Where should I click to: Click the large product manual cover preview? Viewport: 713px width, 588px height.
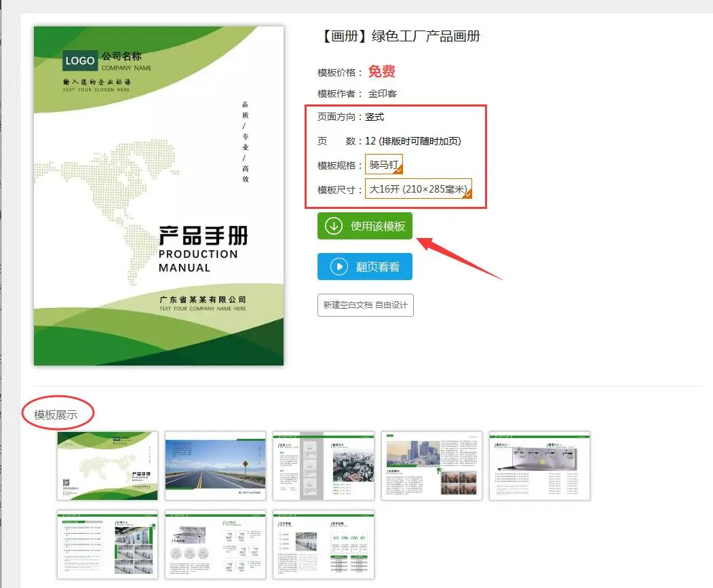[x=159, y=196]
